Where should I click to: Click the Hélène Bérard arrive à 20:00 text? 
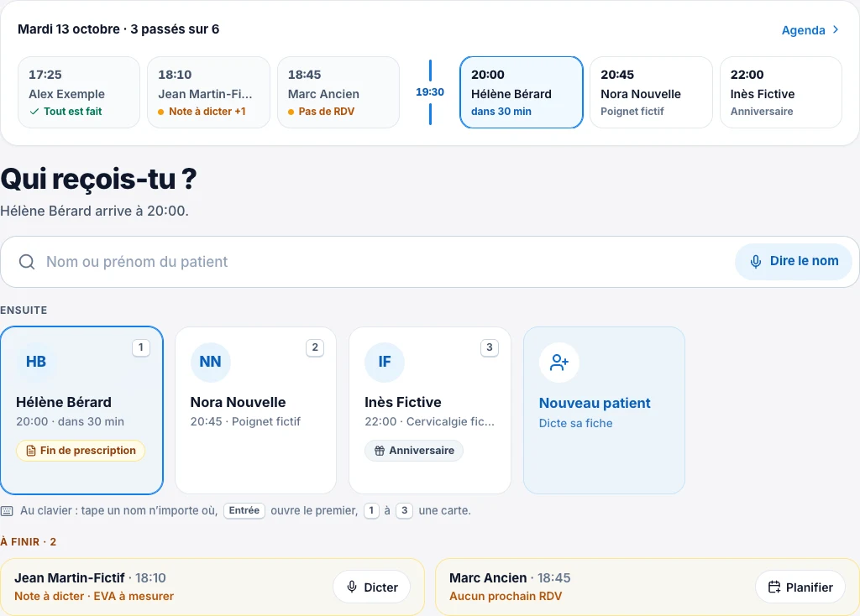pyautogui.click(x=94, y=211)
